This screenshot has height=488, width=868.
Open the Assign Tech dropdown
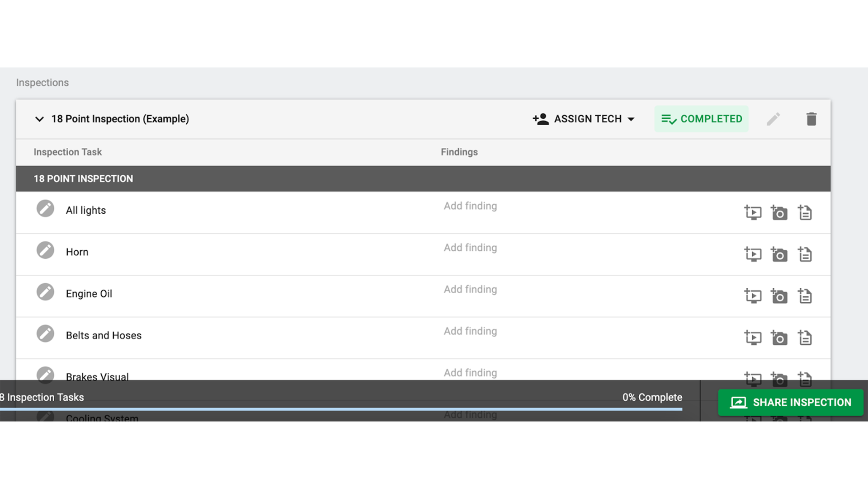pyautogui.click(x=584, y=119)
